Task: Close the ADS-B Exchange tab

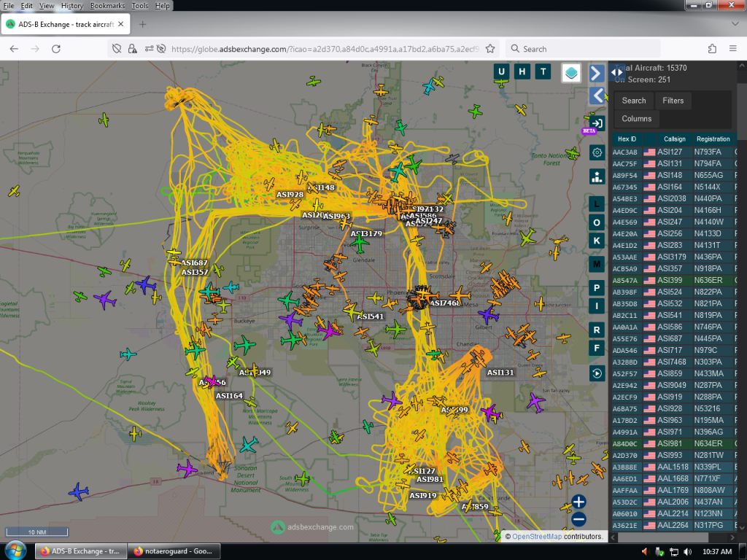Action: tap(121, 24)
